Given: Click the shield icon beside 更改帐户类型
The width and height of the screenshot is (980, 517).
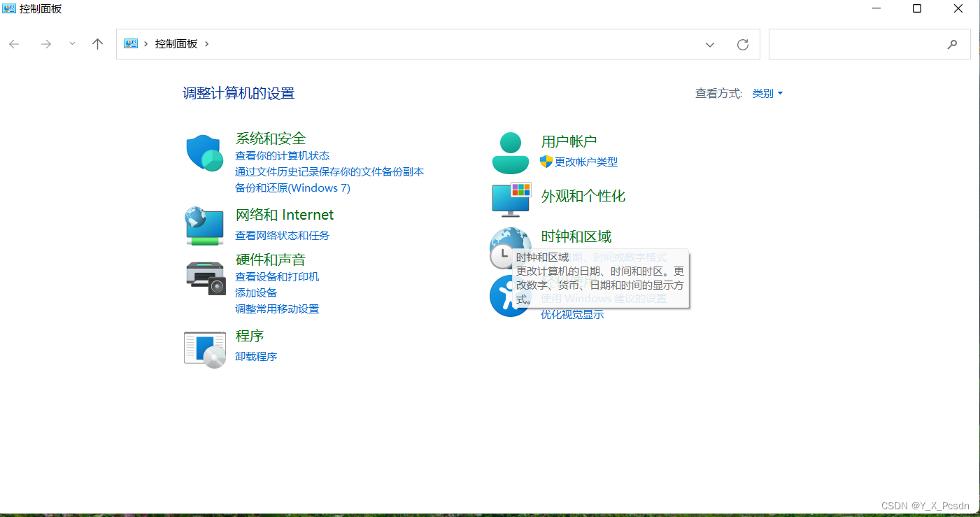Looking at the screenshot, I should pyautogui.click(x=546, y=162).
